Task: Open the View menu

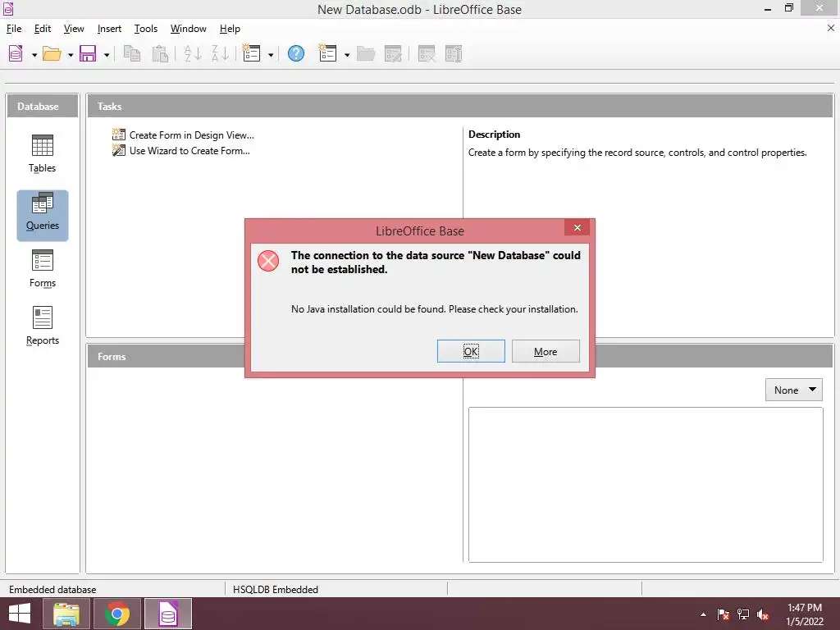Action: [x=74, y=29]
